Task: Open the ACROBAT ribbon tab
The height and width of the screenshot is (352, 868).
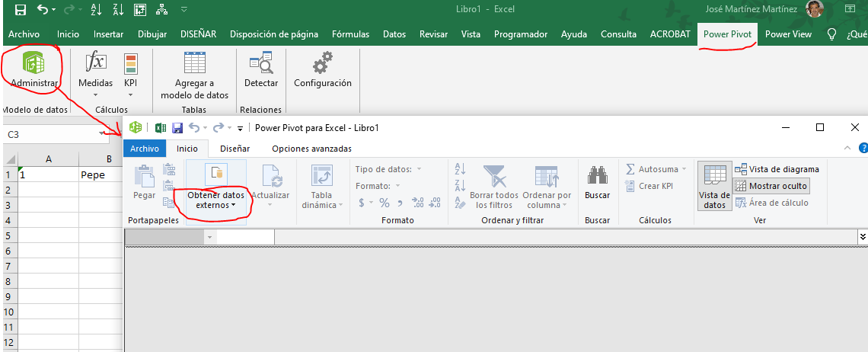Action: 670,34
